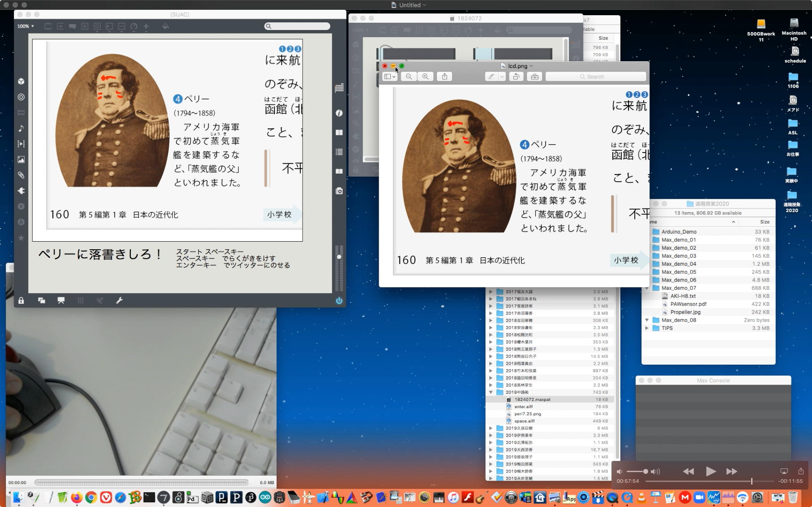This screenshot has height=507, width=812.
Task: Expand the 2017福吉大誠 folder disclosure triangle
Action: [491, 292]
